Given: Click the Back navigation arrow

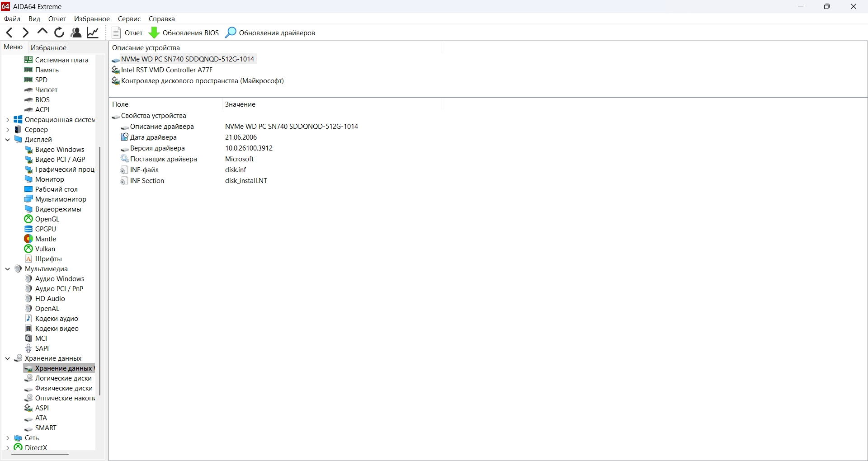Looking at the screenshot, I should [x=9, y=33].
